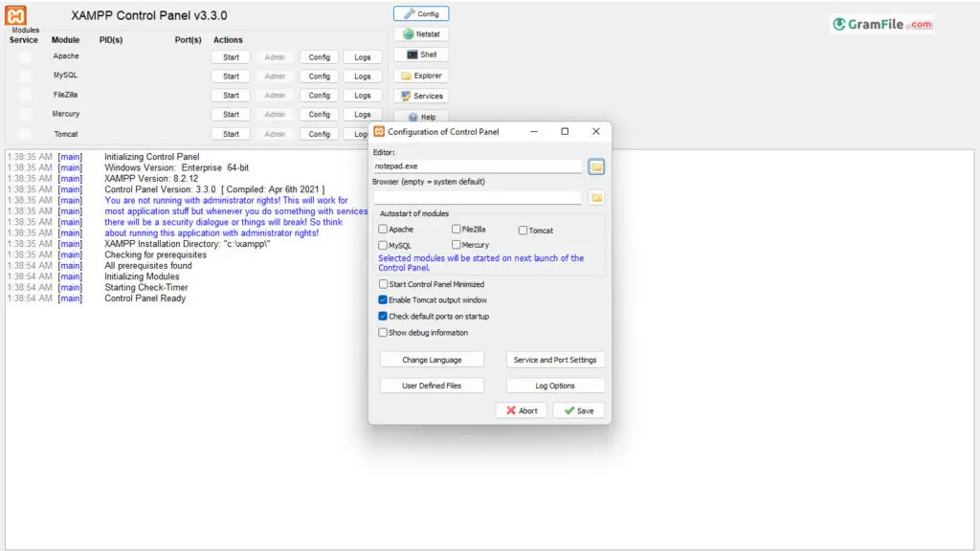
Task: Click log line 'XAMPP Version: 8.2.12'
Action: [151, 179]
